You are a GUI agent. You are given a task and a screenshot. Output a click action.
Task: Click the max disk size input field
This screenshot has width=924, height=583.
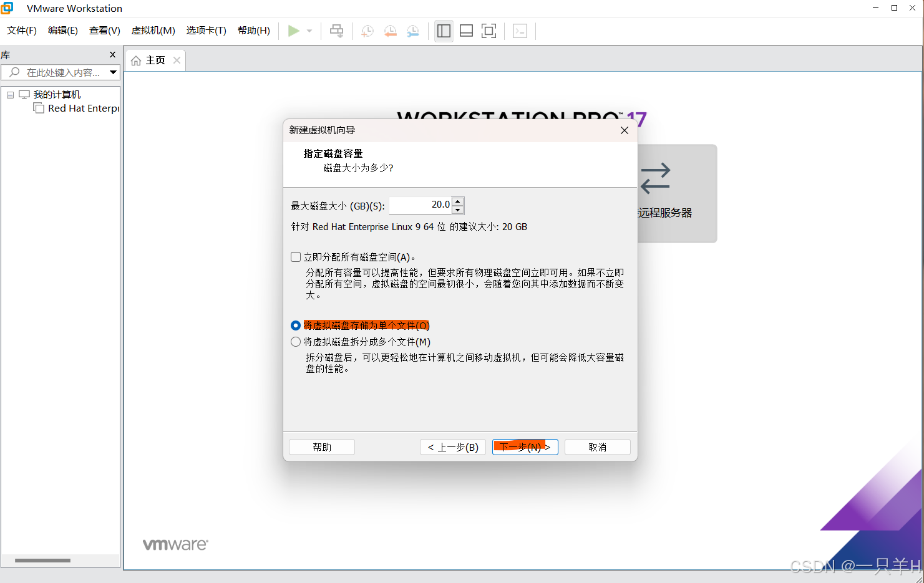421,205
